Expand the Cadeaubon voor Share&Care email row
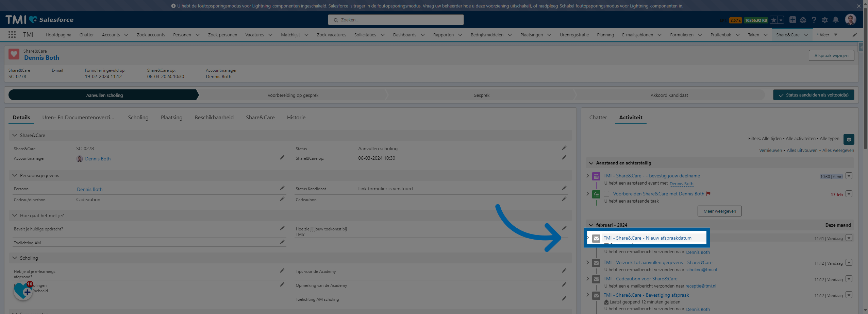The height and width of the screenshot is (314, 868). pos(588,279)
